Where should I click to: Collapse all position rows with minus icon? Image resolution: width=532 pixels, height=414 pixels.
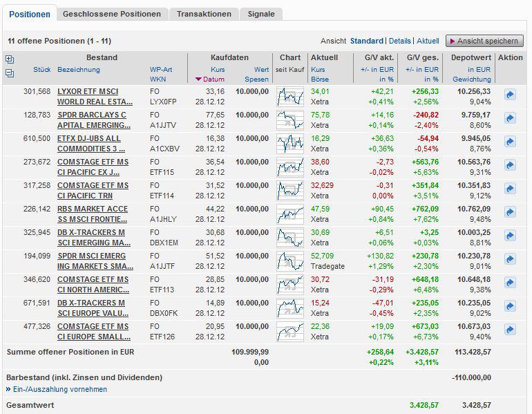coord(10,73)
